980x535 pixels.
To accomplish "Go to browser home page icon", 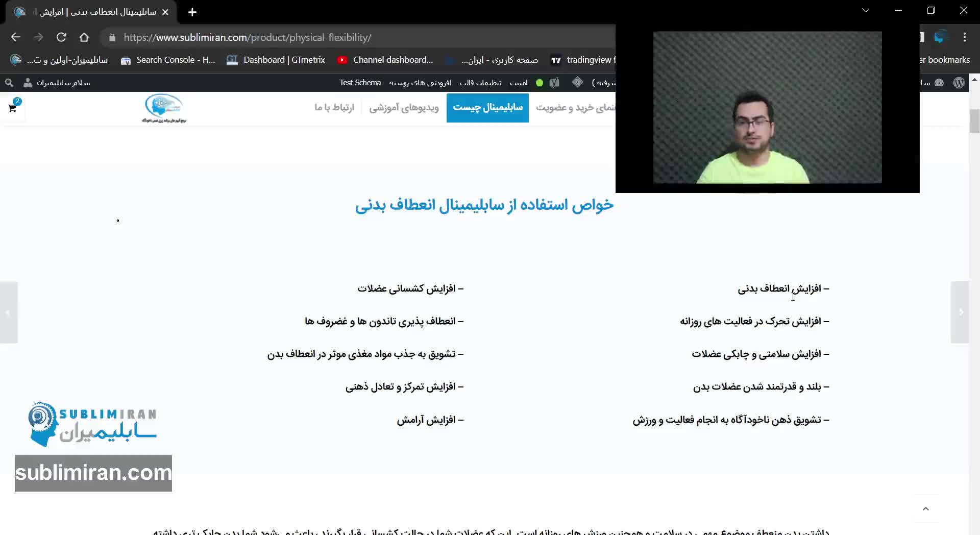I will [x=84, y=37].
